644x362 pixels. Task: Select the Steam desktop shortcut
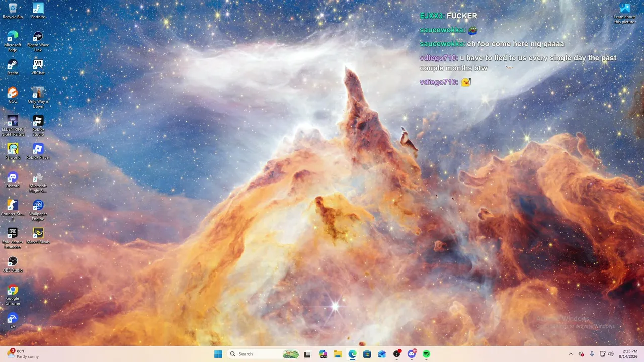click(x=13, y=67)
